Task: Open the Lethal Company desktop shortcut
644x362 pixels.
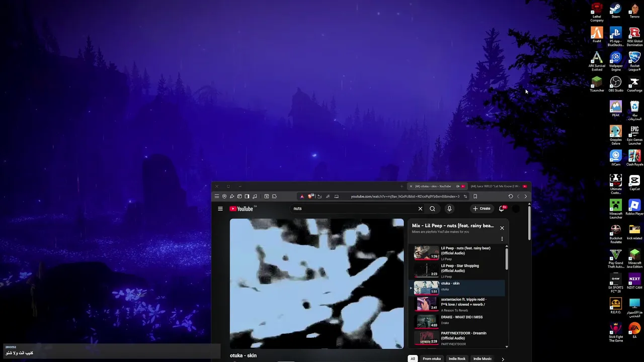Action: coord(597,13)
